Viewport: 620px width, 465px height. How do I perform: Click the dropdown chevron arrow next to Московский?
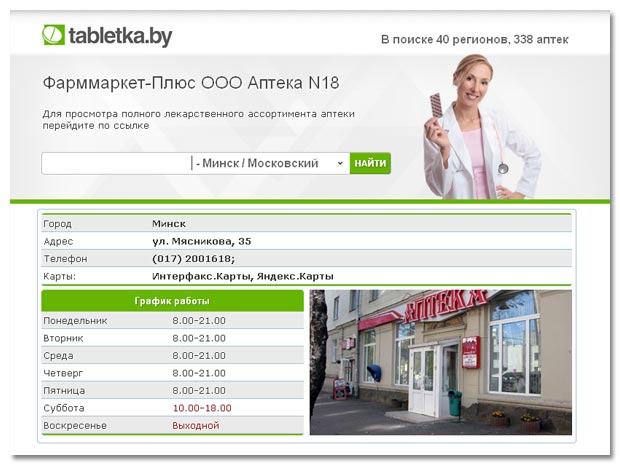(x=340, y=163)
